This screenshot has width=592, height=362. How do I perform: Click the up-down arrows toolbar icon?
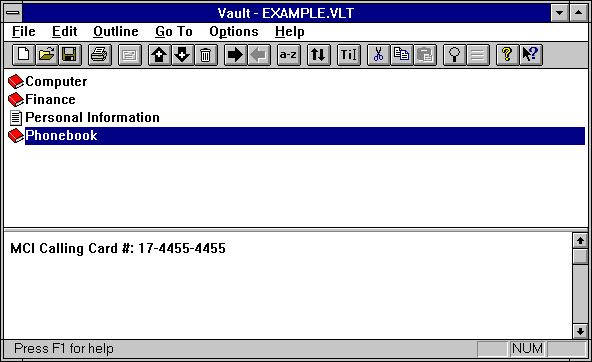[319, 55]
